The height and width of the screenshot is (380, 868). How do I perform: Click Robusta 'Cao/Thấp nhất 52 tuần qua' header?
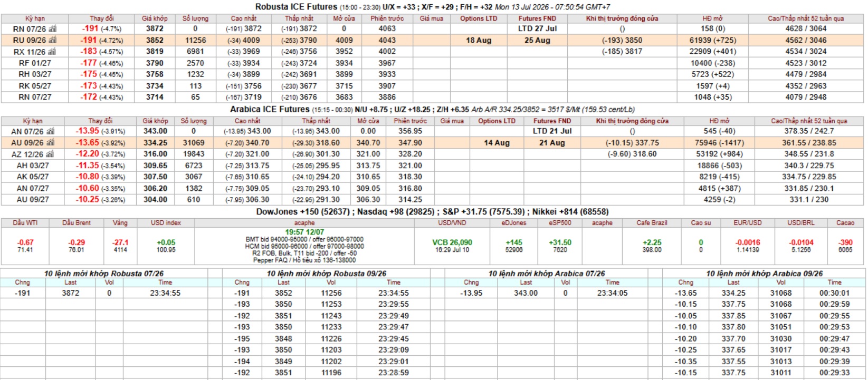(806, 18)
